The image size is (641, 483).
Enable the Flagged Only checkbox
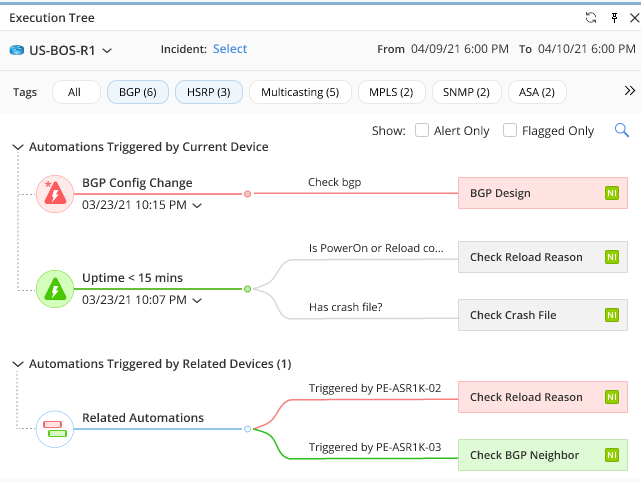point(510,130)
